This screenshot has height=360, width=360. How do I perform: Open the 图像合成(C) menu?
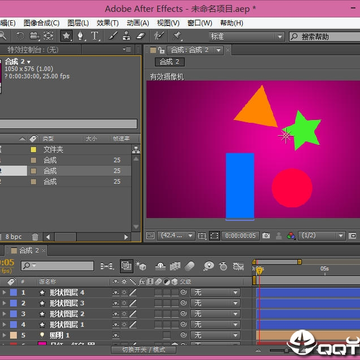(41, 23)
